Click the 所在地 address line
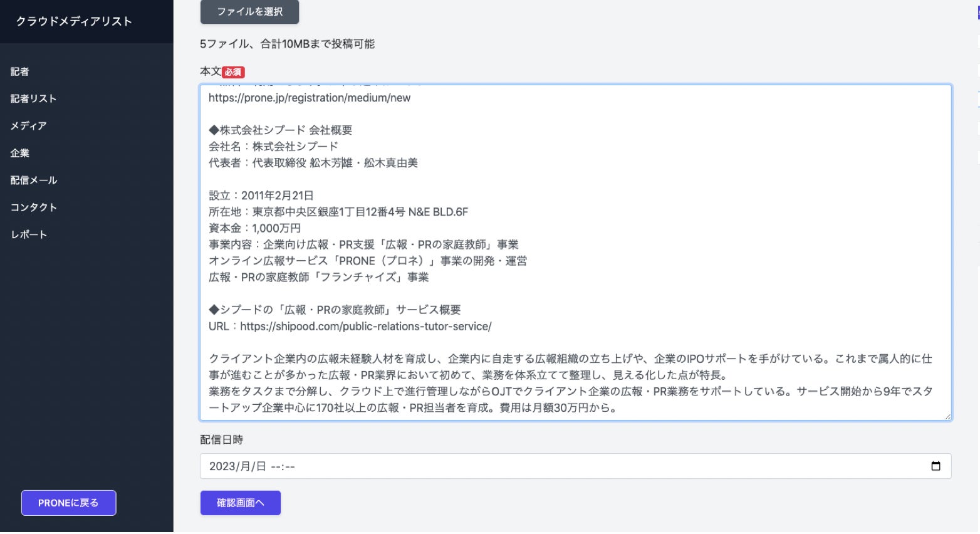980x534 pixels. click(x=338, y=212)
